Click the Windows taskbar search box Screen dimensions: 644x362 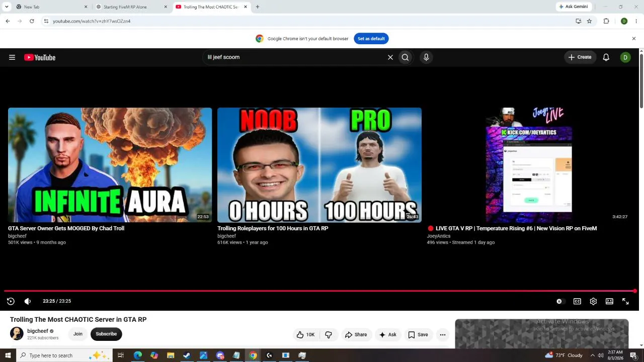64,355
